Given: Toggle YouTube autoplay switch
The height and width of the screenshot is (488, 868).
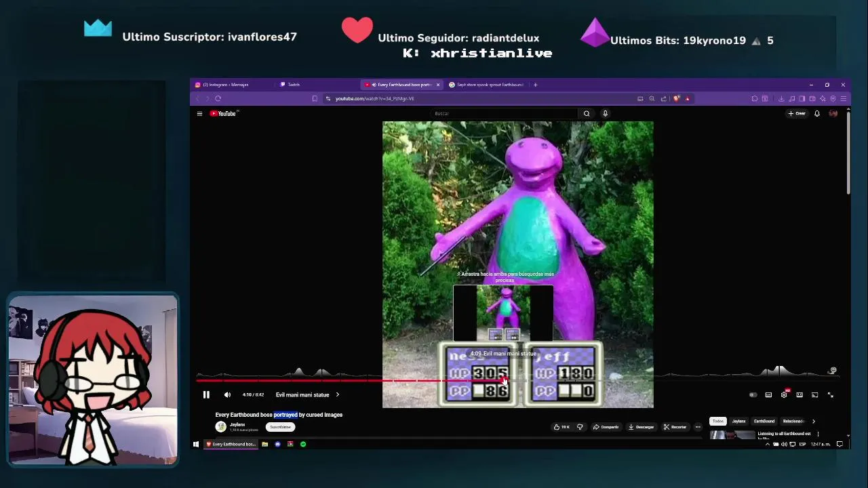Looking at the screenshot, I should pos(753,394).
